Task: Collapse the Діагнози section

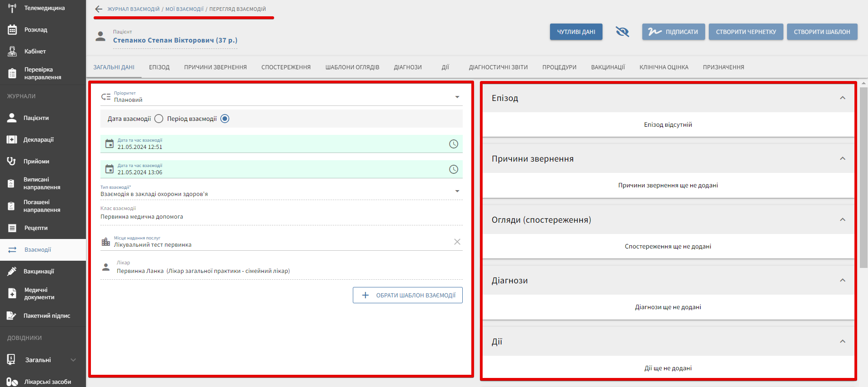Action: (842, 281)
